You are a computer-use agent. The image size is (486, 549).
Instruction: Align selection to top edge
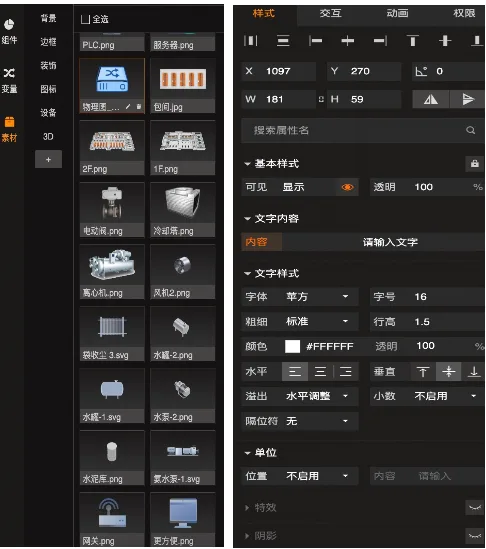click(x=412, y=41)
